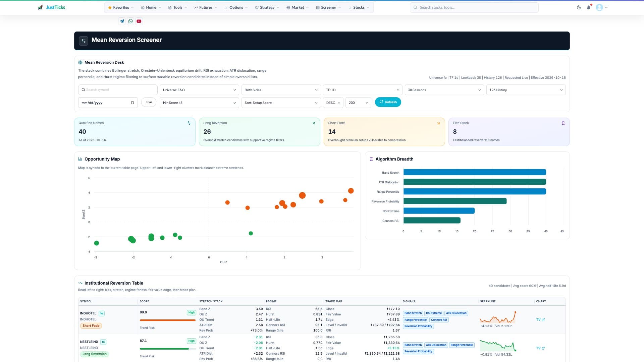Expand the 30 Sessions dropdown
The width and height of the screenshot is (644, 362).
[444, 90]
